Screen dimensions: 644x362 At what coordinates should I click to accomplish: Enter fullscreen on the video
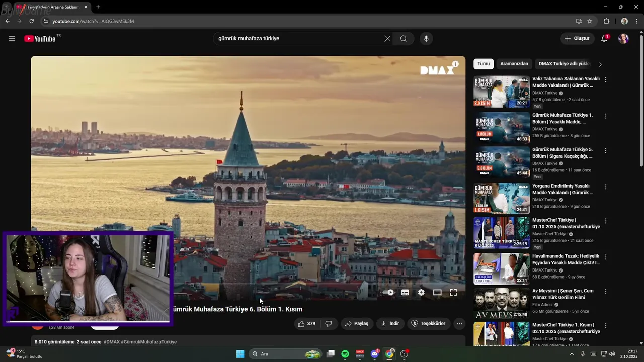(x=453, y=292)
